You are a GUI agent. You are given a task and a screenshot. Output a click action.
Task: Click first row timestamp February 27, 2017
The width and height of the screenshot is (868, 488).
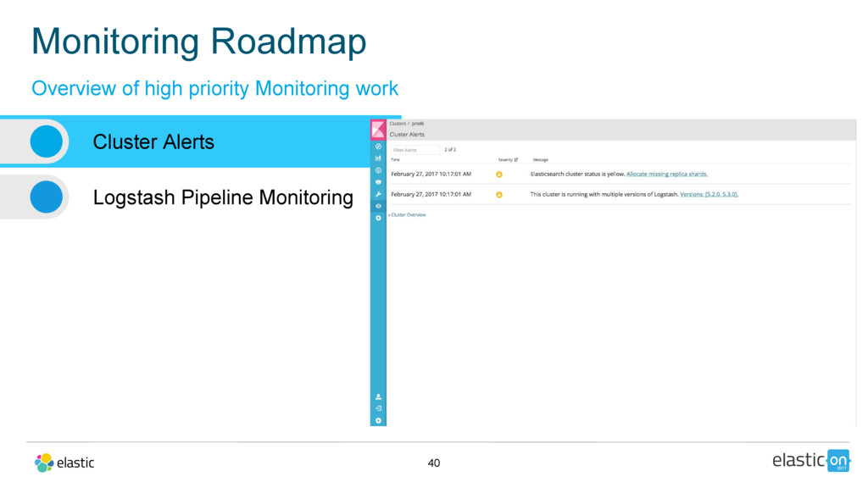coord(431,174)
